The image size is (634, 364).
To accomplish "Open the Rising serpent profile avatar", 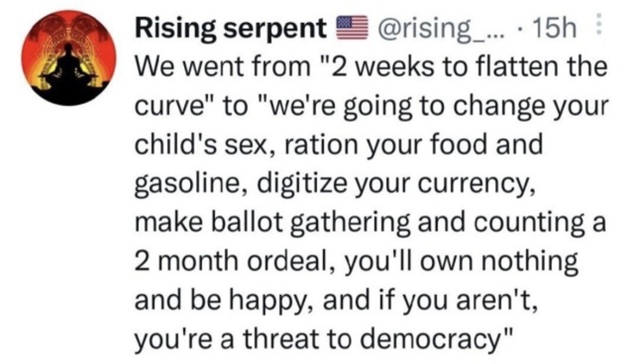I will pyautogui.click(x=69, y=58).
